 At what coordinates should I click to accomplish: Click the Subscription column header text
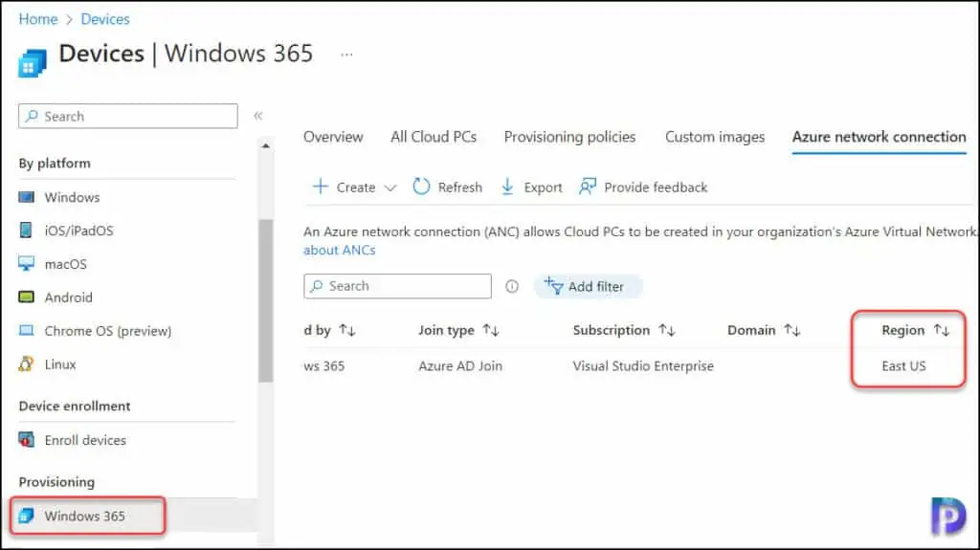(x=612, y=330)
